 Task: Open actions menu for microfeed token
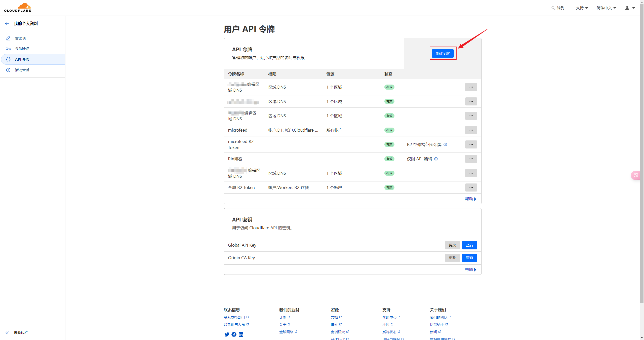click(471, 130)
